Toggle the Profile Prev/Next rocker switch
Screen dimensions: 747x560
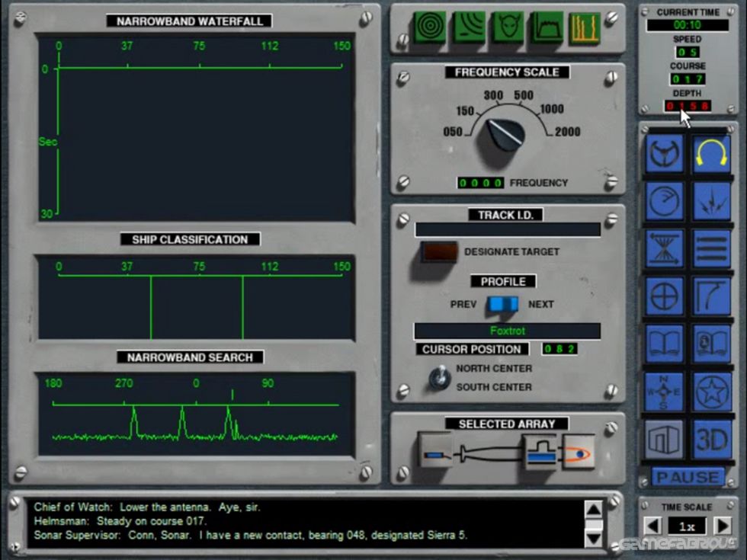click(502, 304)
